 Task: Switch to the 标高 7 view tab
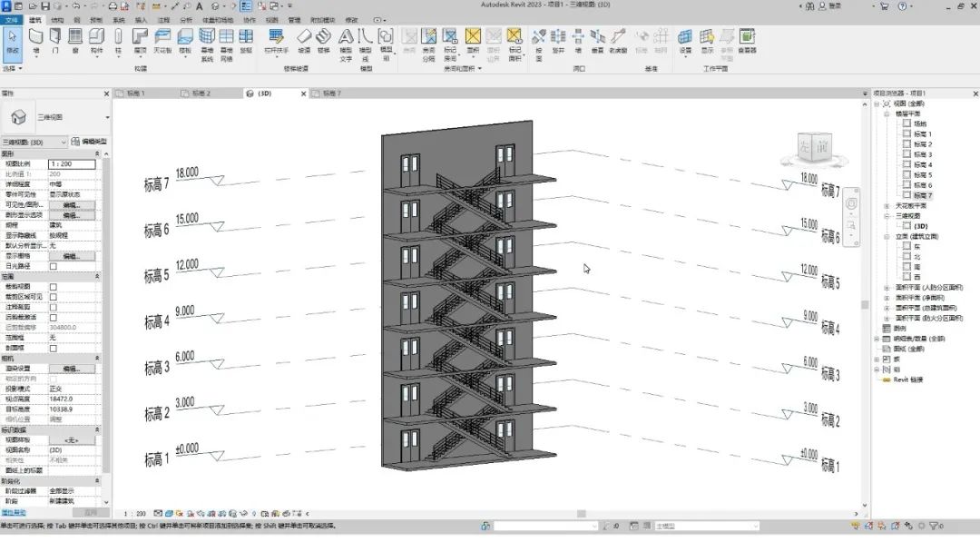point(332,94)
